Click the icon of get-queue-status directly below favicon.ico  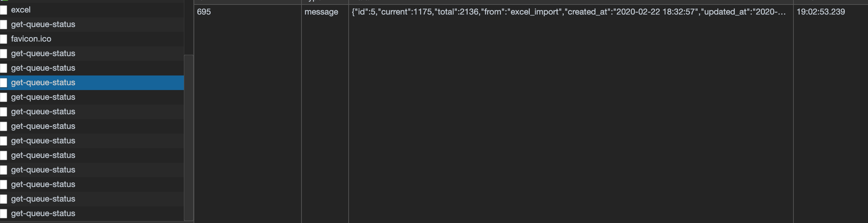coord(3,54)
